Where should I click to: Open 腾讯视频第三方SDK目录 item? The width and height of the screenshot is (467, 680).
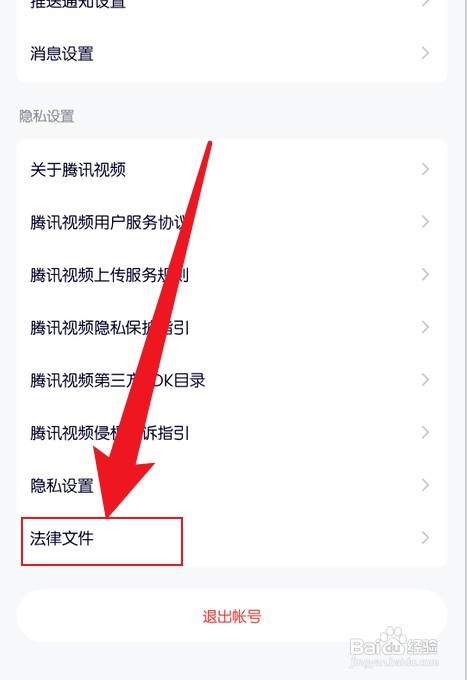232,380
